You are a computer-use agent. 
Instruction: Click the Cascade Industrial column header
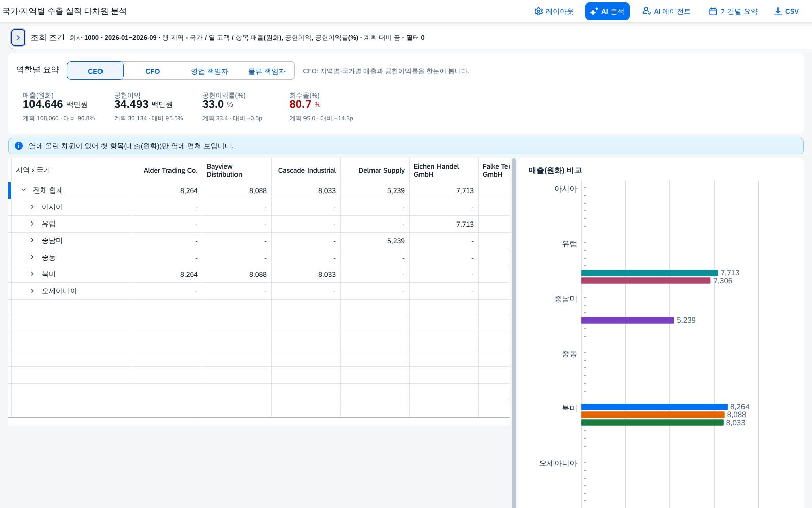(x=306, y=170)
